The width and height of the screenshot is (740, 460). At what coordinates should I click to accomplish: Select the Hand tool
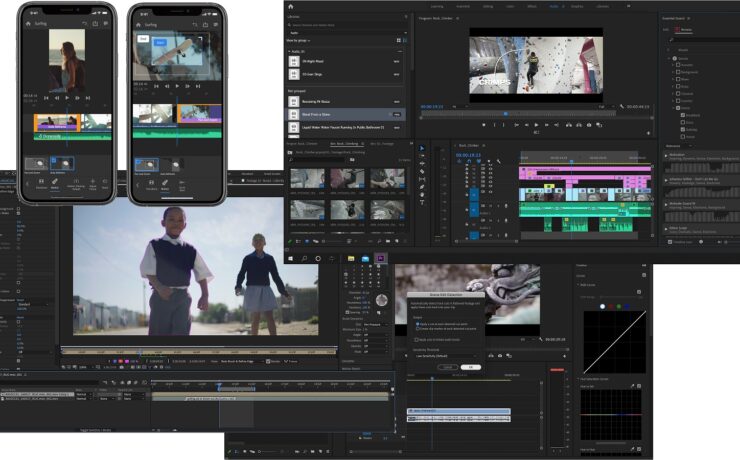point(422,195)
